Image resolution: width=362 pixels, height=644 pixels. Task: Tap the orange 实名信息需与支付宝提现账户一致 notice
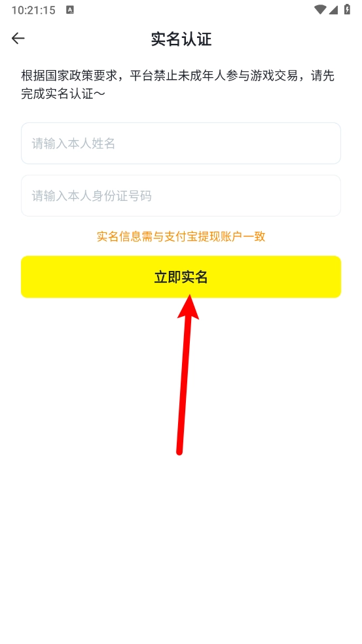coord(181,236)
